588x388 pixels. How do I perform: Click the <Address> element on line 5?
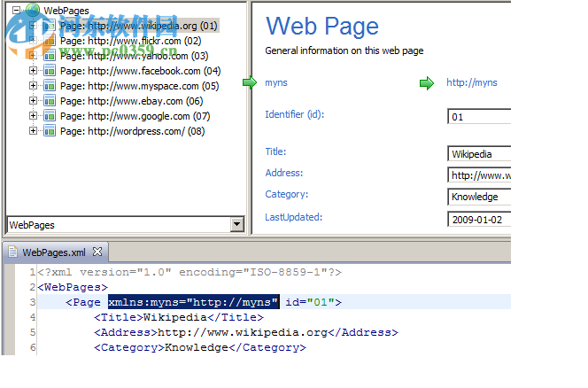point(246,332)
